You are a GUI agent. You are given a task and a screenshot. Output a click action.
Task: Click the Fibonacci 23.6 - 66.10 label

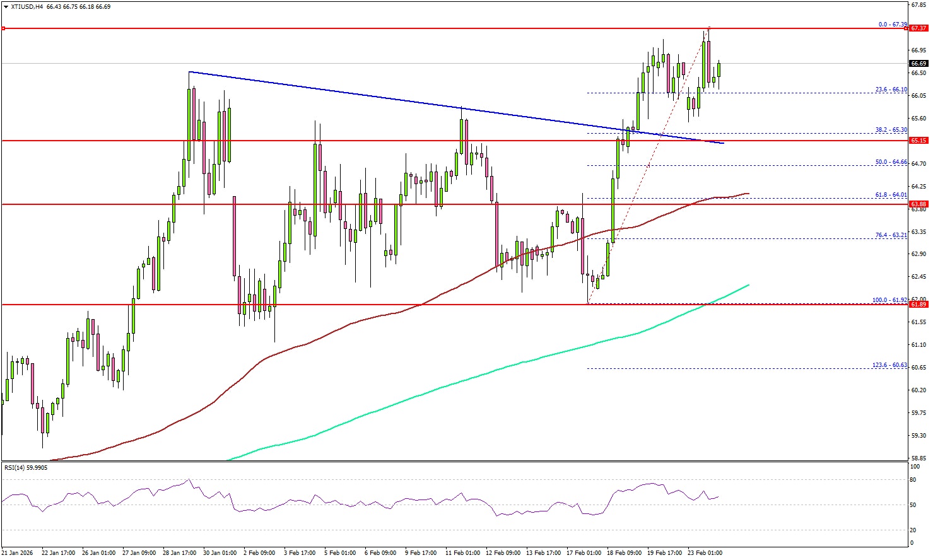(x=891, y=90)
